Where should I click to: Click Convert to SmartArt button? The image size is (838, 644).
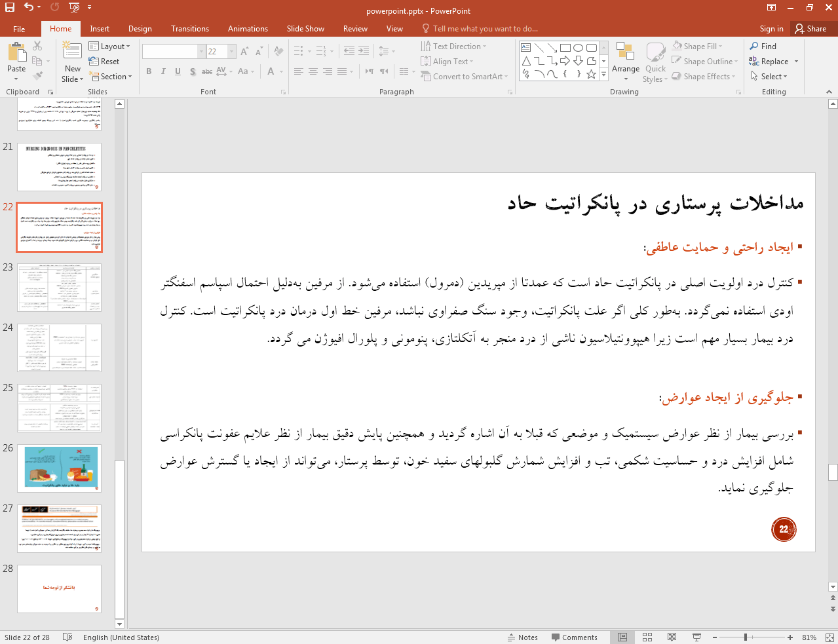coord(465,77)
